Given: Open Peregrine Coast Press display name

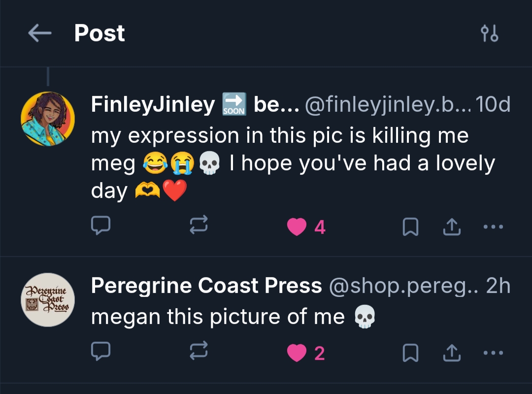Looking at the screenshot, I should point(206,286).
